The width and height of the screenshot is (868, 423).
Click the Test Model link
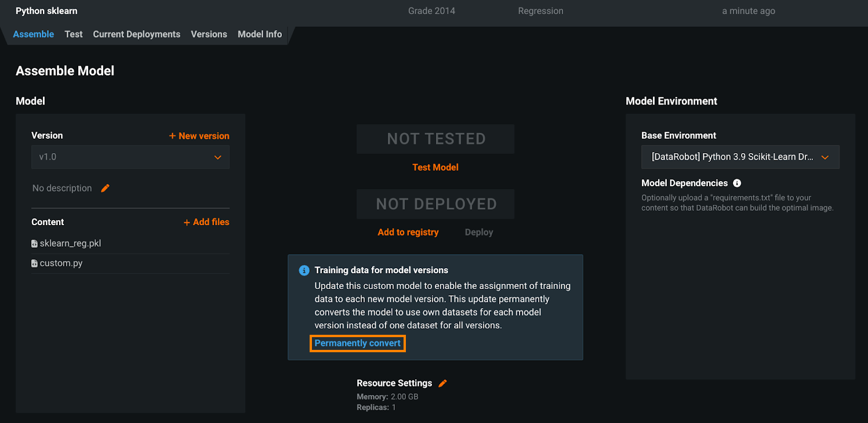click(x=435, y=167)
